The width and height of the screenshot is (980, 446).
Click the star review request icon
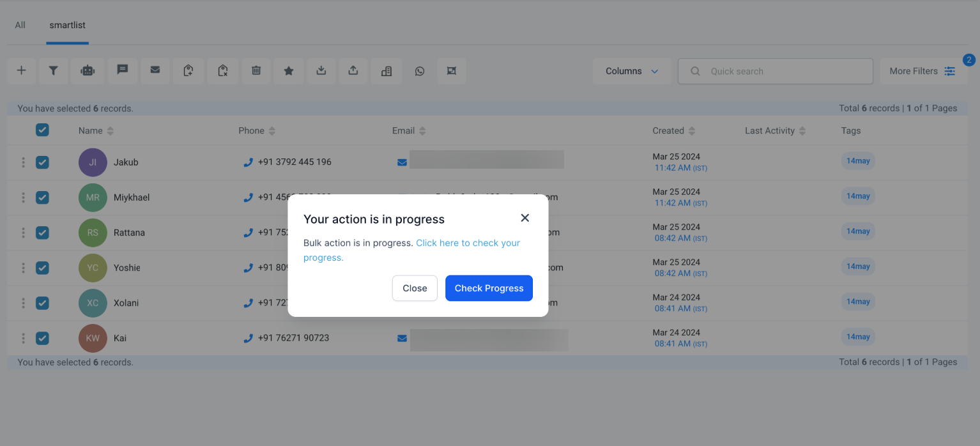click(x=289, y=71)
